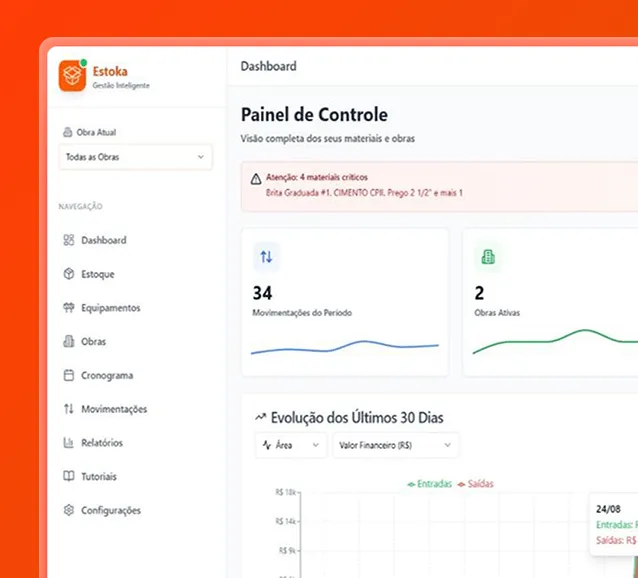Click the Configurações gear icon

click(x=69, y=510)
